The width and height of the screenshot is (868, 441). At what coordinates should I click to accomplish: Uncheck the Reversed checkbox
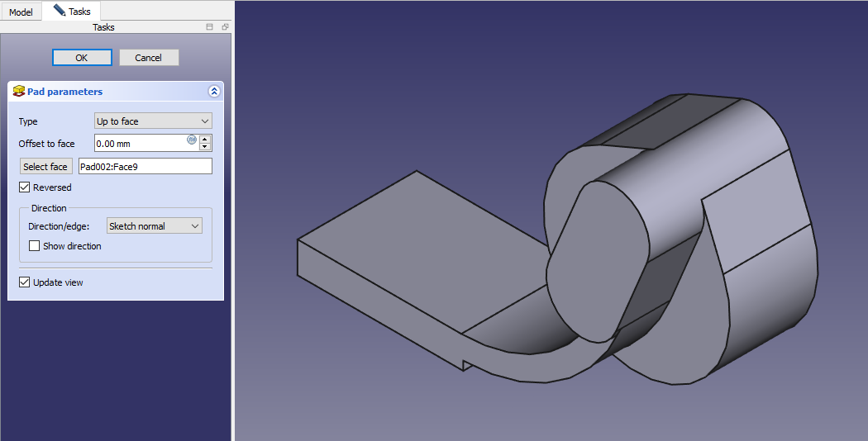tap(24, 187)
